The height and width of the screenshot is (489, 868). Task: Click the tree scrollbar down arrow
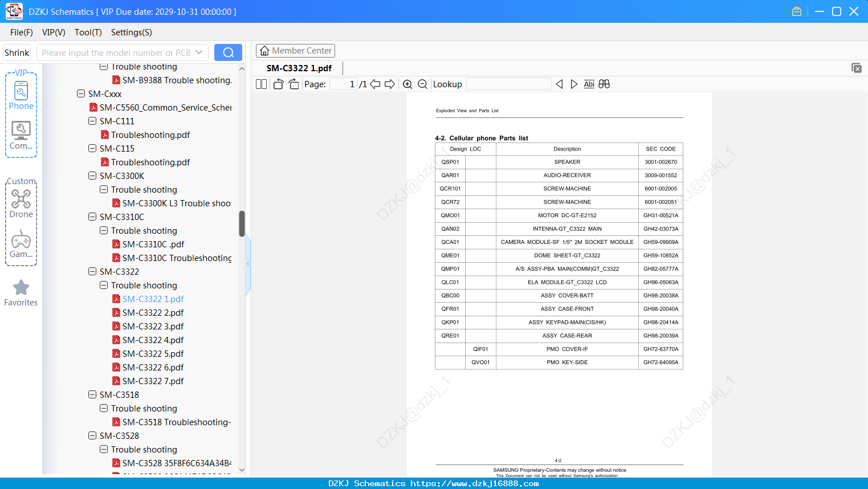click(x=242, y=470)
